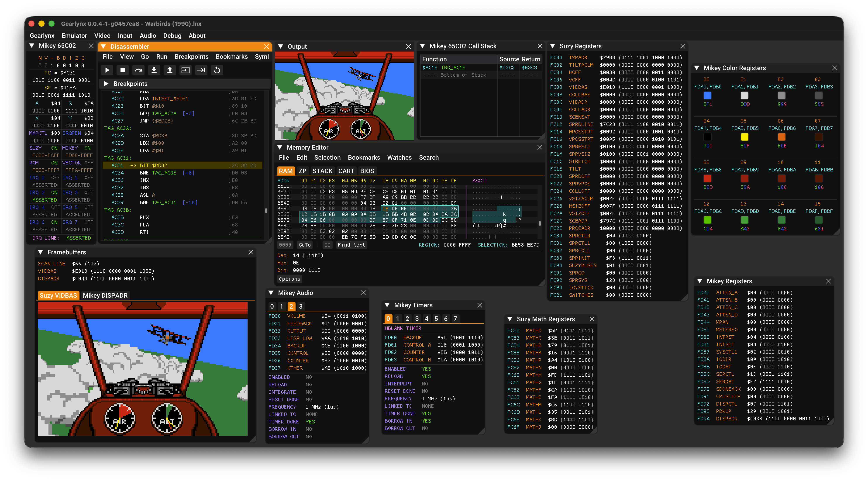The height and width of the screenshot is (480, 868).
Task: Click the step out up-arrow icon
Action: (170, 70)
